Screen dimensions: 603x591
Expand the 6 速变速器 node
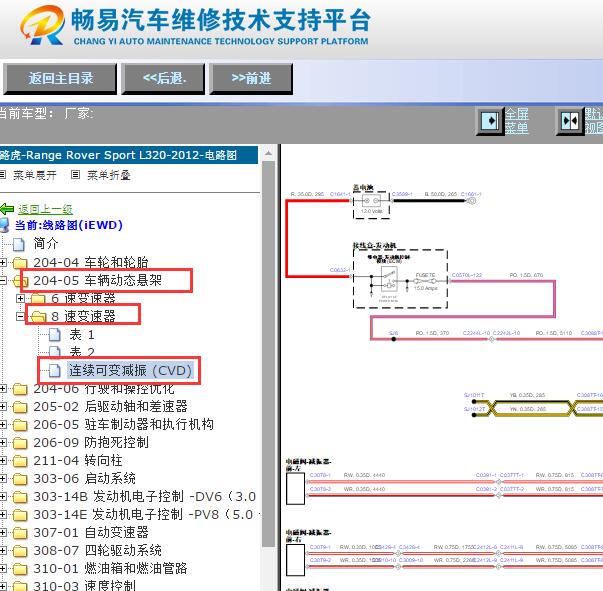pyautogui.click(x=20, y=298)
